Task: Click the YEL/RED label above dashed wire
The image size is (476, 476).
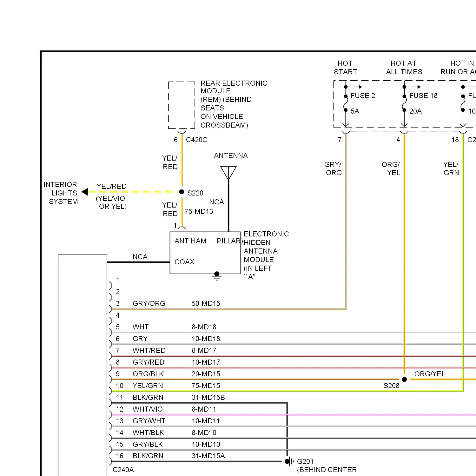Action: [112, 186]
